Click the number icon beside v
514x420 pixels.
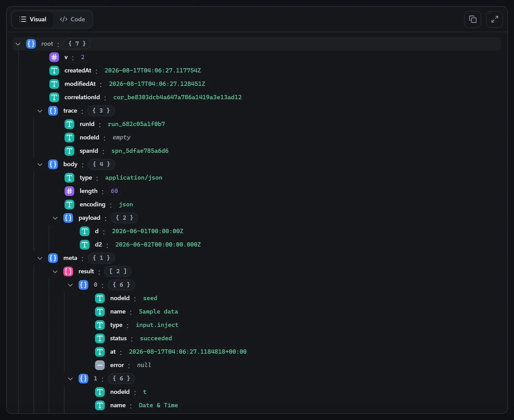(x=54, y=57)
